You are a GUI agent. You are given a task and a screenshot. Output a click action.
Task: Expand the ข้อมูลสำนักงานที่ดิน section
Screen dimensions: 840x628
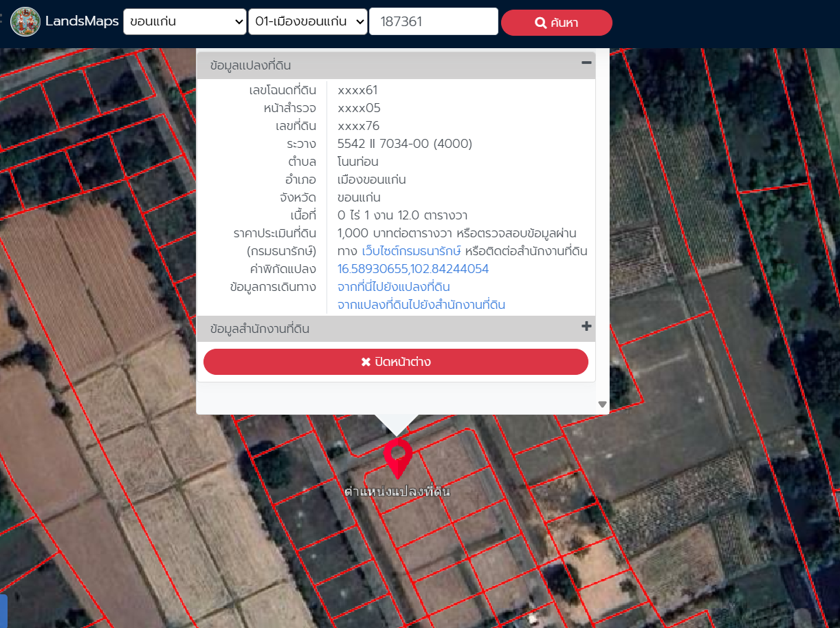click(x=260, y=329)
